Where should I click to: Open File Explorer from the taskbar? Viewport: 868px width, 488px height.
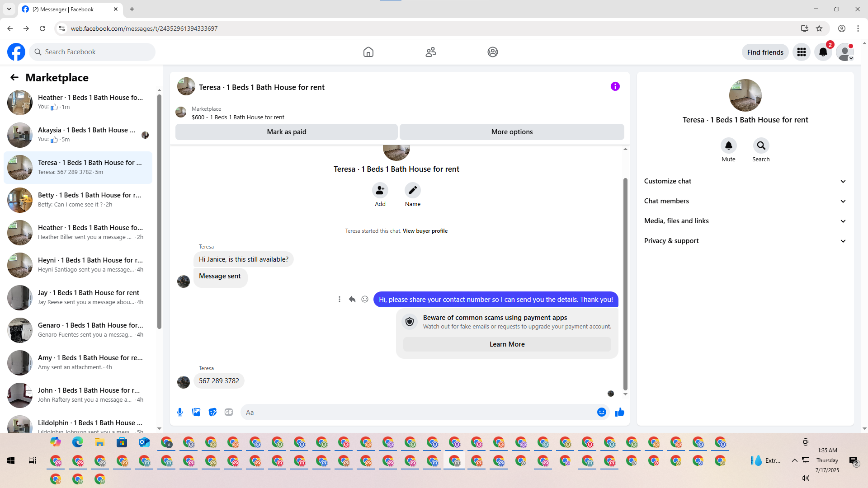[x=100, y=442]
